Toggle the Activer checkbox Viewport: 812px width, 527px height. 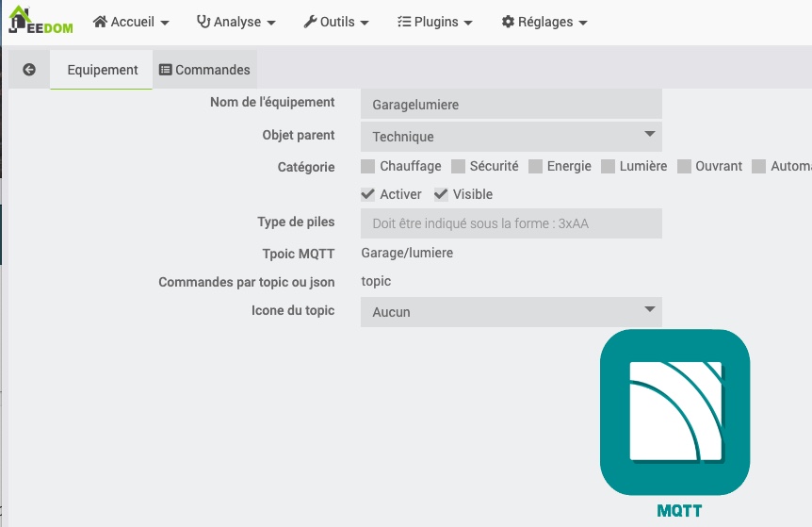click(367, 194)
